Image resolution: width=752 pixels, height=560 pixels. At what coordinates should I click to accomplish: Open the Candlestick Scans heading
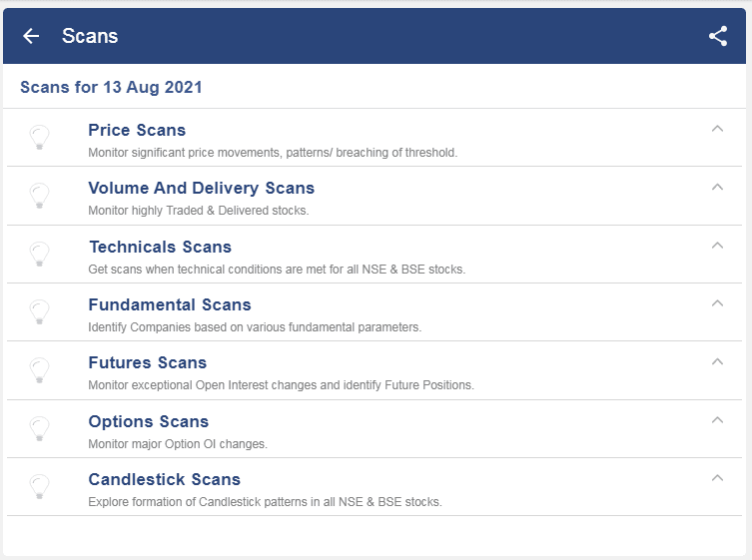tap(164, 479)
